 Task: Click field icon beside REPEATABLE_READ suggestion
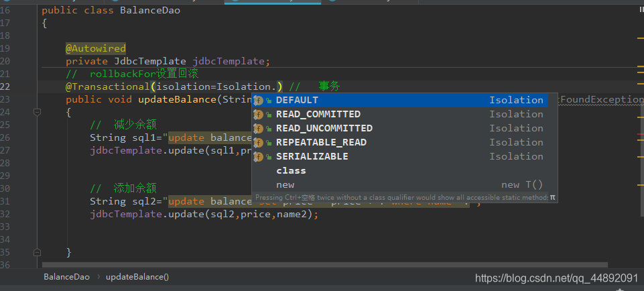(258, 142)
